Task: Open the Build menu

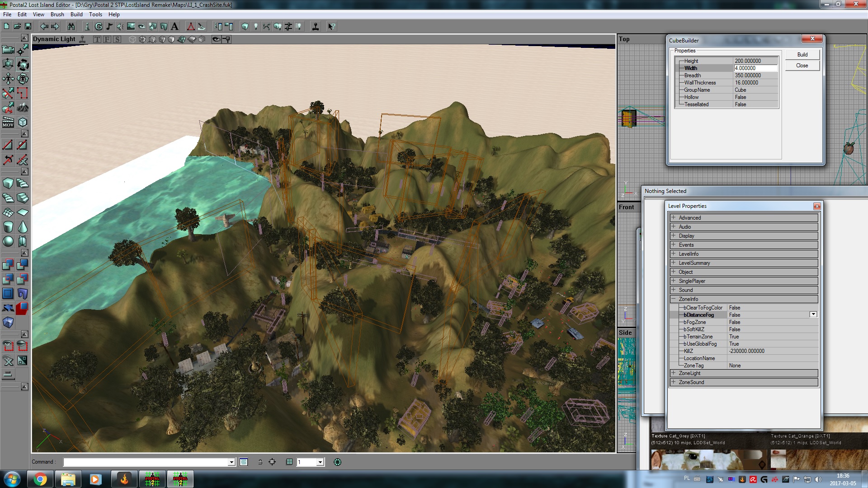Action: coord(76,14)
